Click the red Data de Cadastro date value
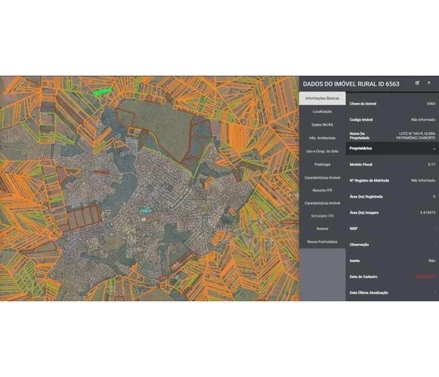439x377 pixels. point(425,277)
